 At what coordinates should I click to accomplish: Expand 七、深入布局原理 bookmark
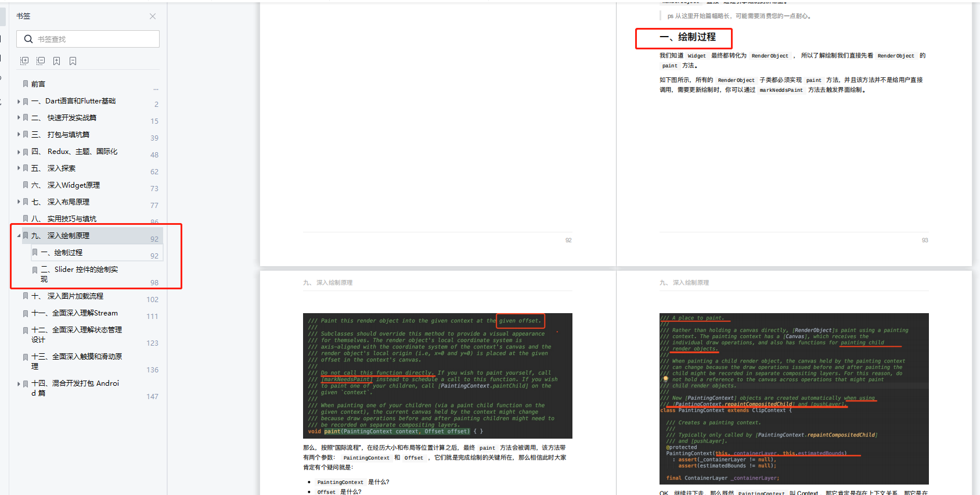pos(19,202)
